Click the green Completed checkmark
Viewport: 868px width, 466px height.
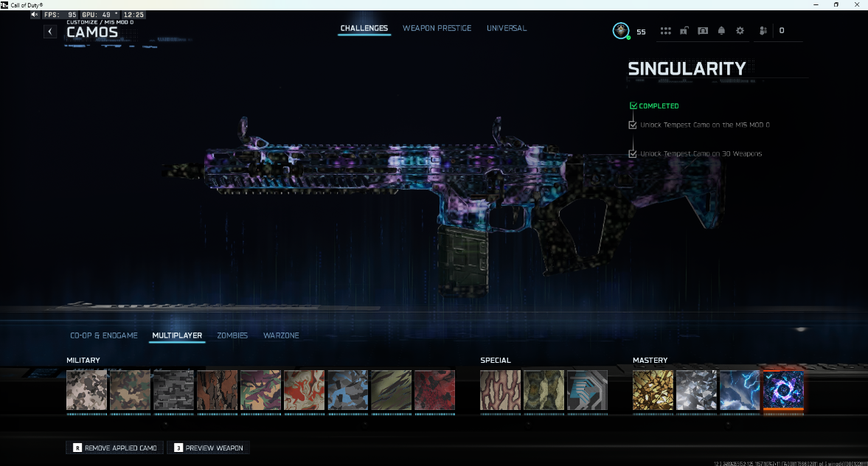point(633,105)
